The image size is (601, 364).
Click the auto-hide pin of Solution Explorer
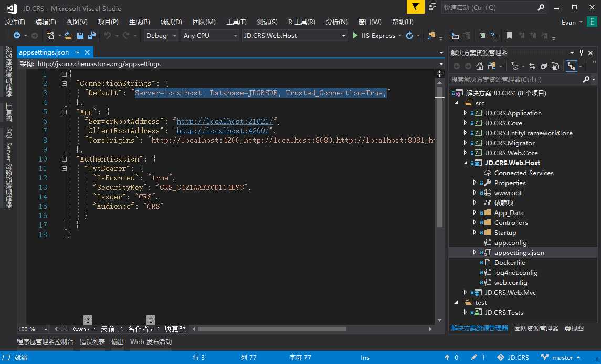[581, 52]
